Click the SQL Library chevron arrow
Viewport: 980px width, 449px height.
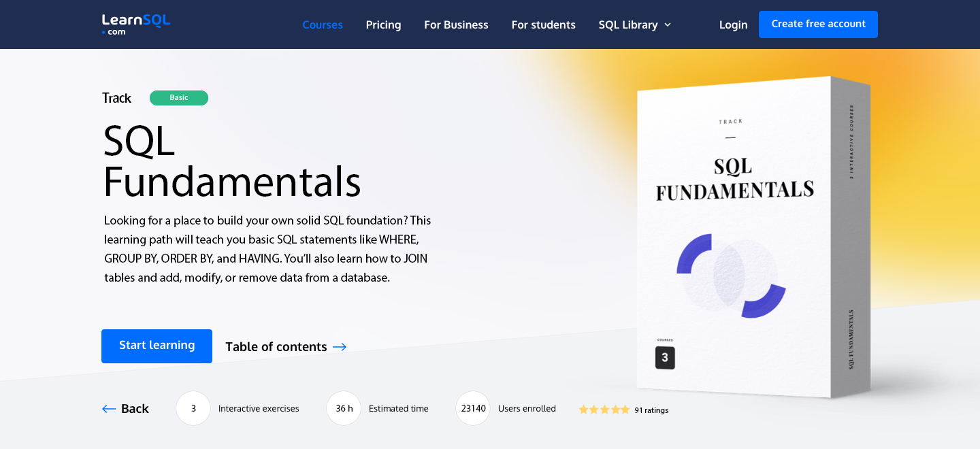coord(668,25)
